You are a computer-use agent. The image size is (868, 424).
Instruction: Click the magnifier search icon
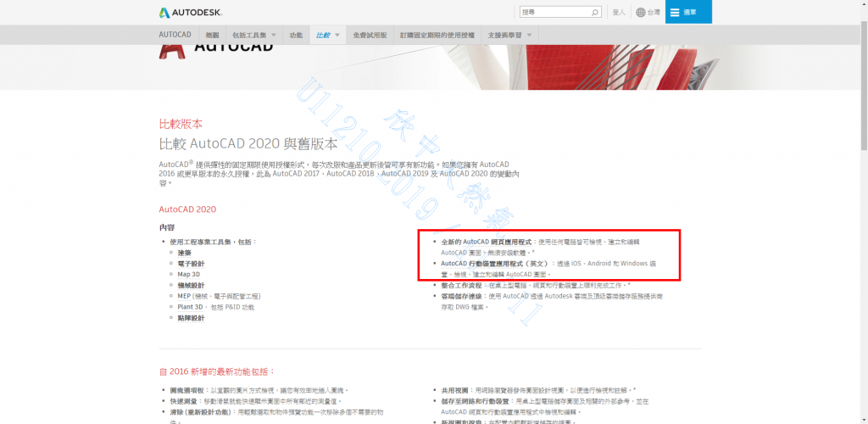point(595,12)
